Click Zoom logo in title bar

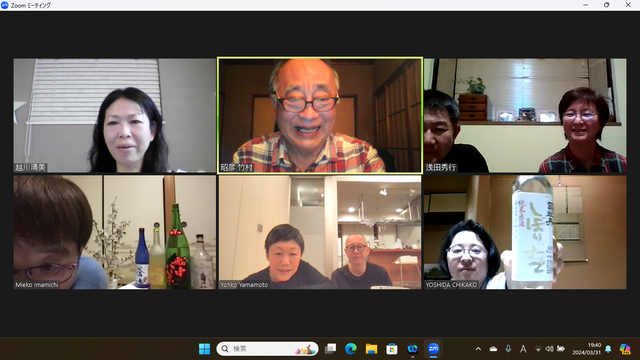tap(4, 5)
